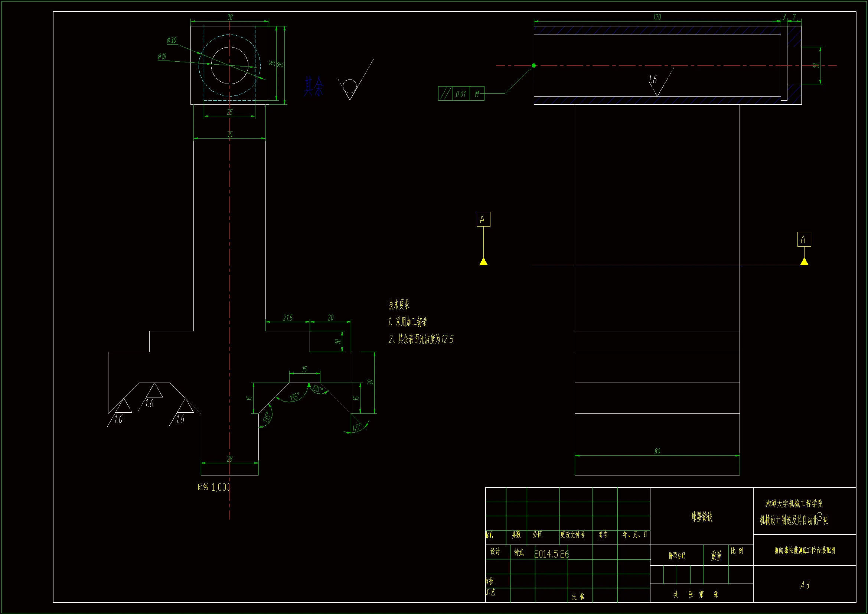Click the 比例 1,000 scale text
Image resolution: width=868 pixels, height=614 pixels.
tap(213, 487)
